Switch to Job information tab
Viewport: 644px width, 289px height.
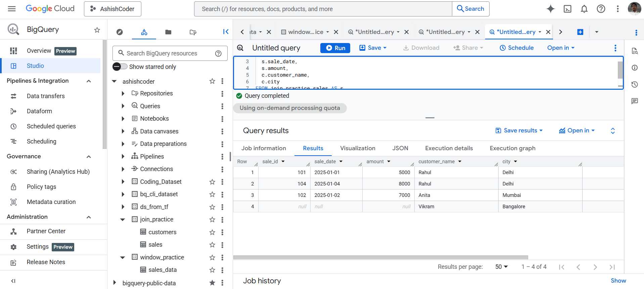(264, 148)
